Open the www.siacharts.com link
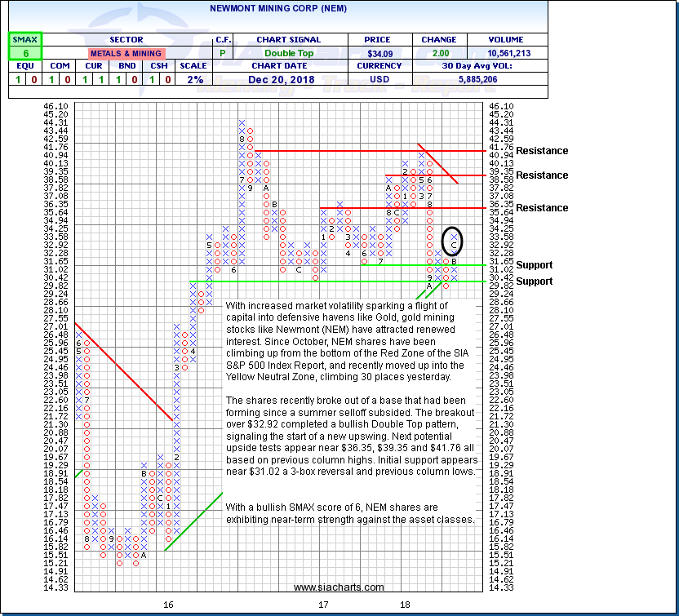679x616 pixels. point(339,587)
